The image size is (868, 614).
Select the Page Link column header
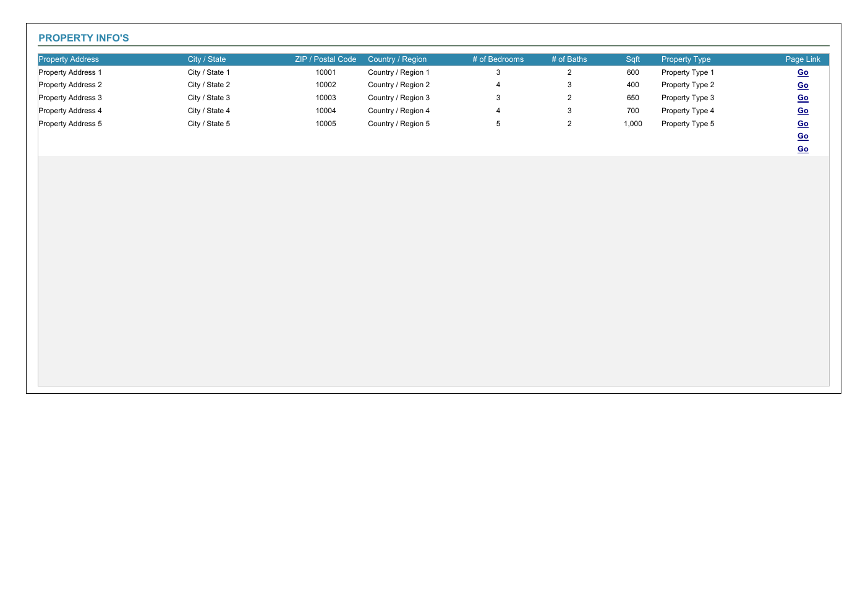(x=802, y=59)
